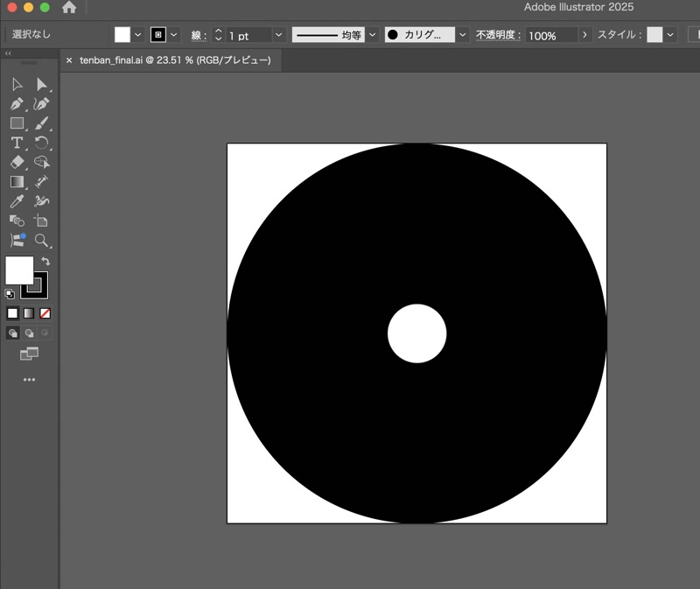
Task: Select the Gradient tool
Action: click(x=17, y=182)
